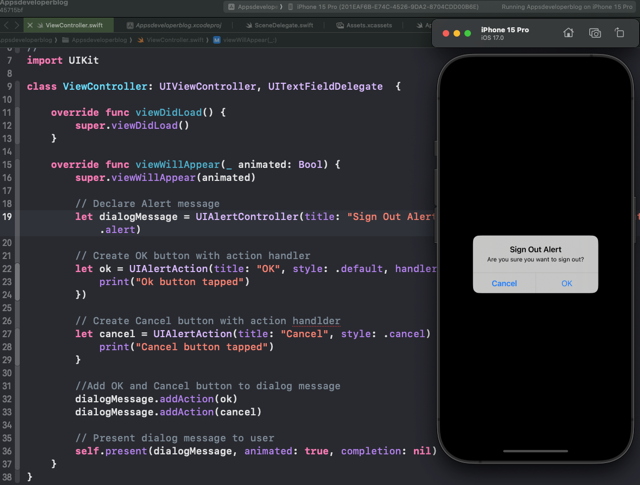Click the code folding ribbon beside line 11
Viewport: 640px width, 485px height.
18,125
